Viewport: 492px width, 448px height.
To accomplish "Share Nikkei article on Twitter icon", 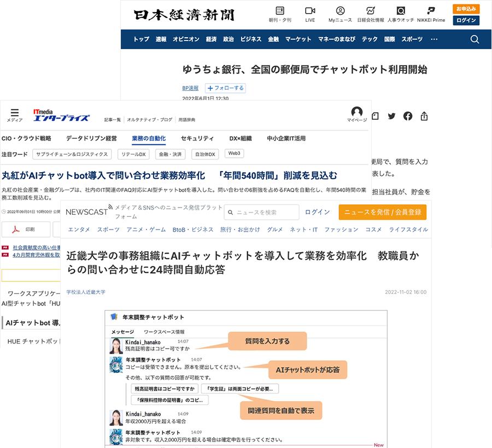I will (391, 116).
